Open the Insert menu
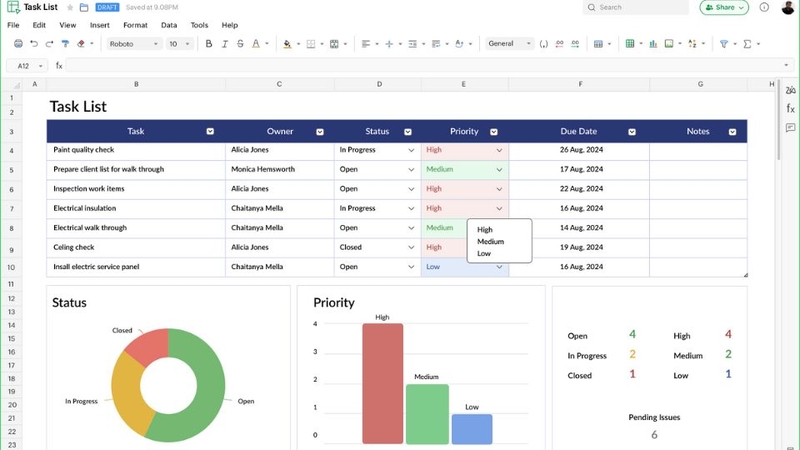 [x=99, y=25]
